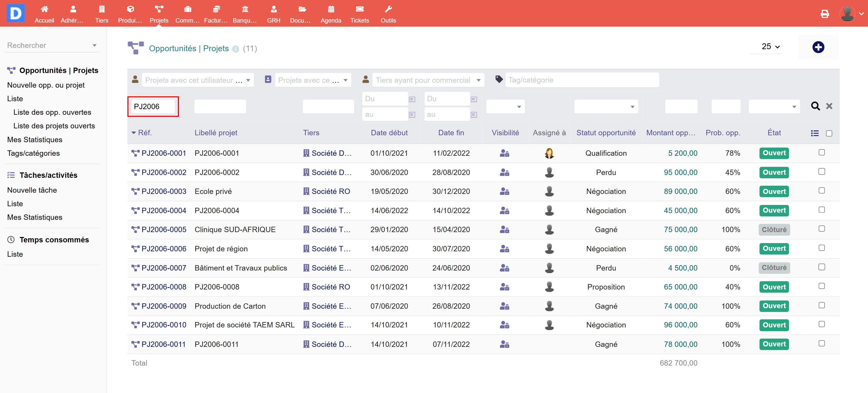Click the Dolibarr D logo
Image resolution: width=868 pixels, height=393 pixels.
click(x=16, y=13)
